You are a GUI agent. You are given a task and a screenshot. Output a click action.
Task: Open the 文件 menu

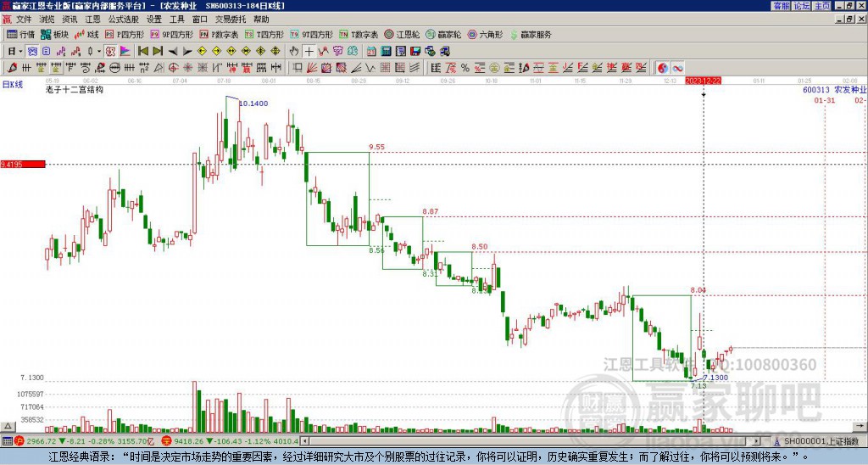pyautogui.click(x=24, y=20)
